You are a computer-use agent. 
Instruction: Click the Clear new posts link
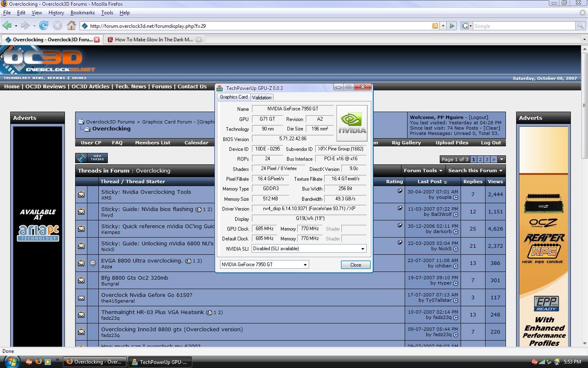click(492, 128)
